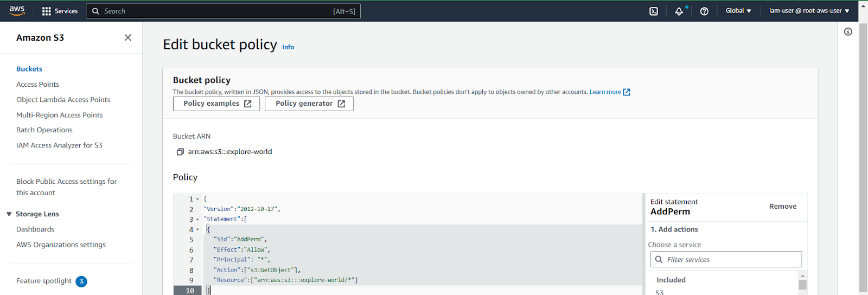
Task: Fold the statement object at line 4
Action: tap(197, 229)
